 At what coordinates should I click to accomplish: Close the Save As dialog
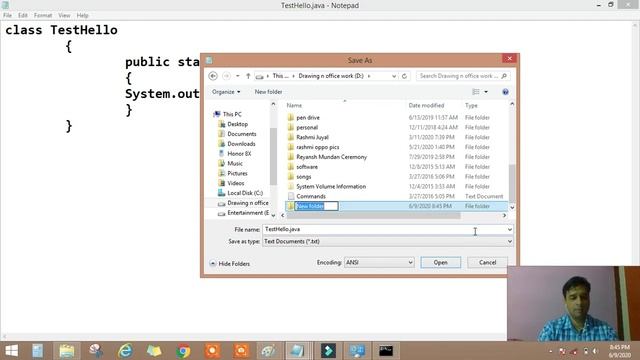tap(509, 59)
